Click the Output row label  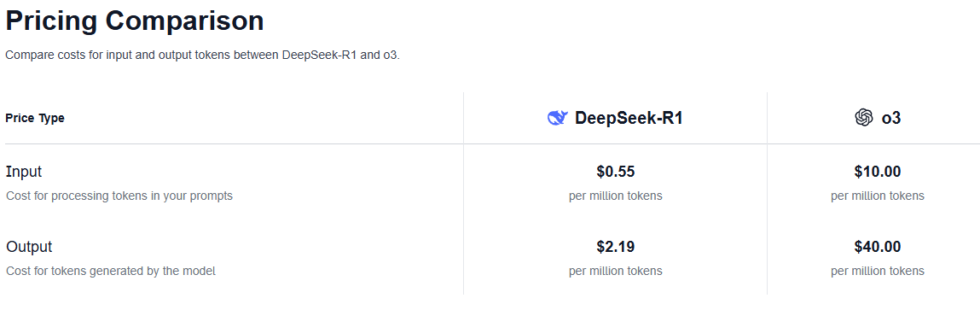coord(29,247)
